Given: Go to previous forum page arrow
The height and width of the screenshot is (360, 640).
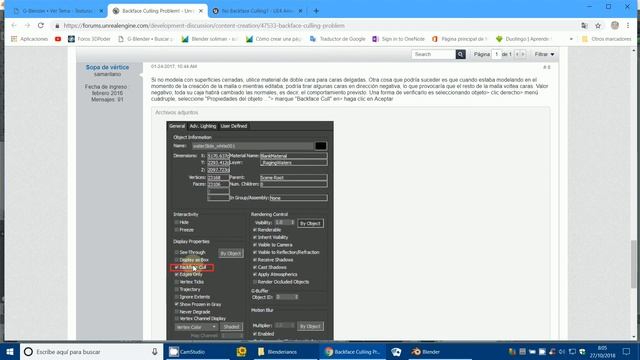Looking at the screenshot, I should [517, 54].
